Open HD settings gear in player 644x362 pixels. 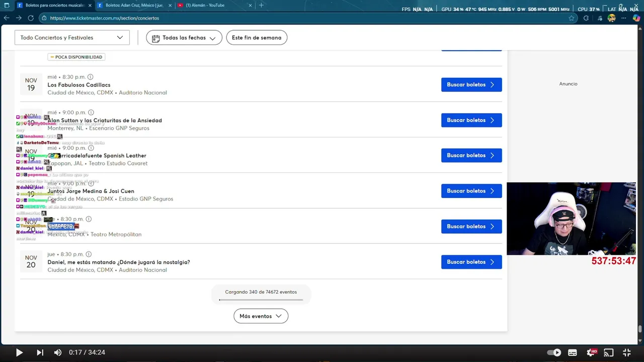[591, 352]
